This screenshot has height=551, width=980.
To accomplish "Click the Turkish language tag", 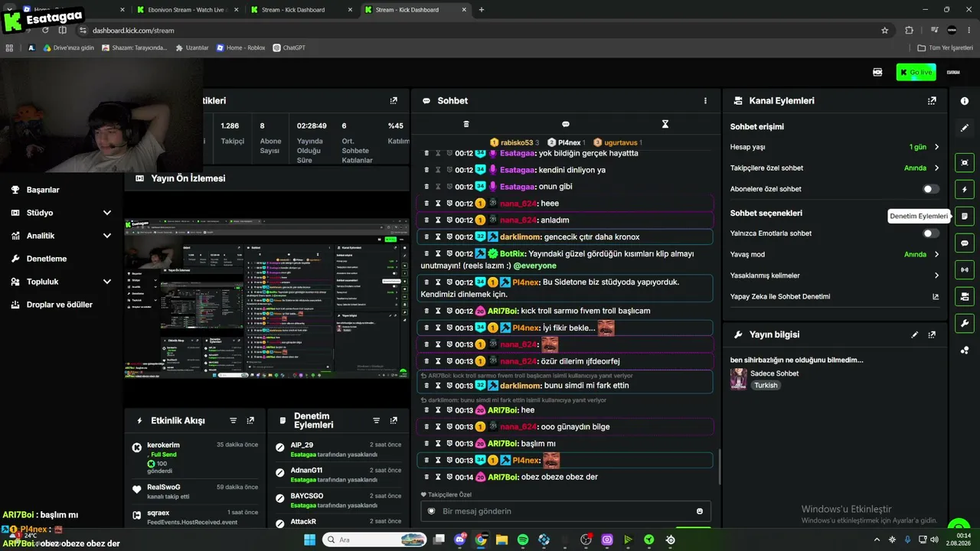I will [766, 386].
